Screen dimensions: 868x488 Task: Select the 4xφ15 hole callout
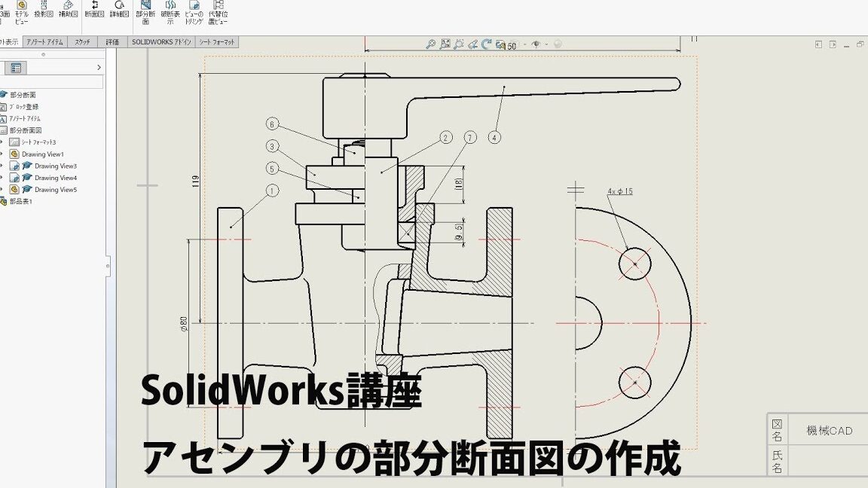coord(620,191)
